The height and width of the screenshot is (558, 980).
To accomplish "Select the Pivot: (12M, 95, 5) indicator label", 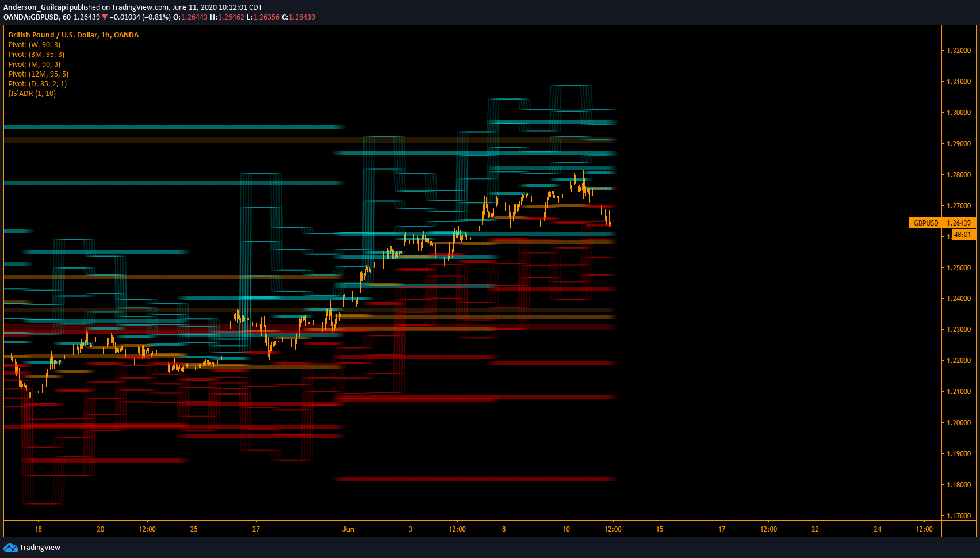I will pos(39,74).
